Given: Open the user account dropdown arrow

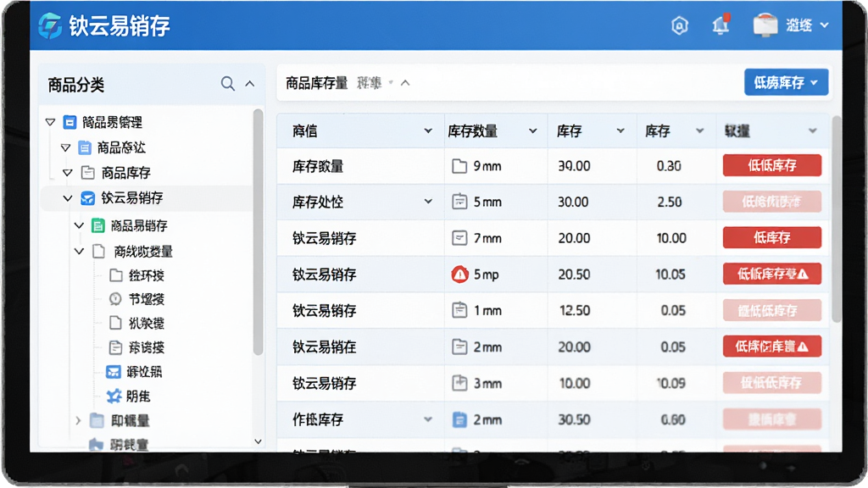Looking at the screenshot, I should (x=824, y=25).
